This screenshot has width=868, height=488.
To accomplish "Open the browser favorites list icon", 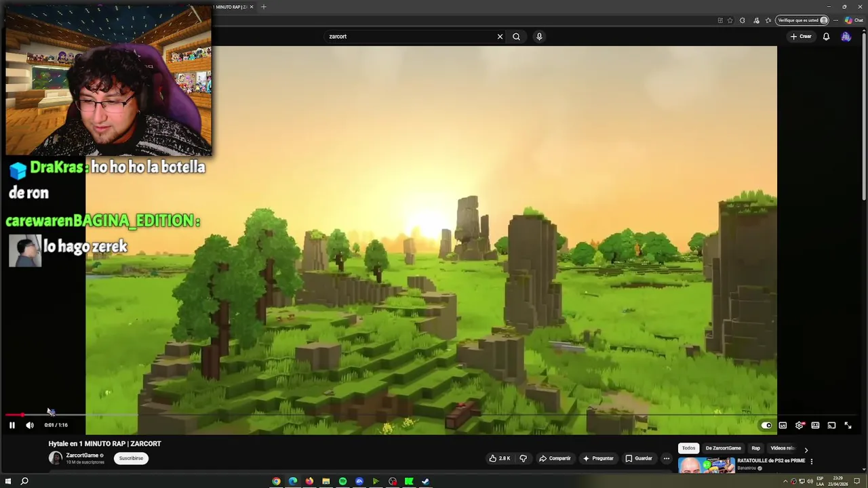I will pyautogui.click(x=768, y=20).
